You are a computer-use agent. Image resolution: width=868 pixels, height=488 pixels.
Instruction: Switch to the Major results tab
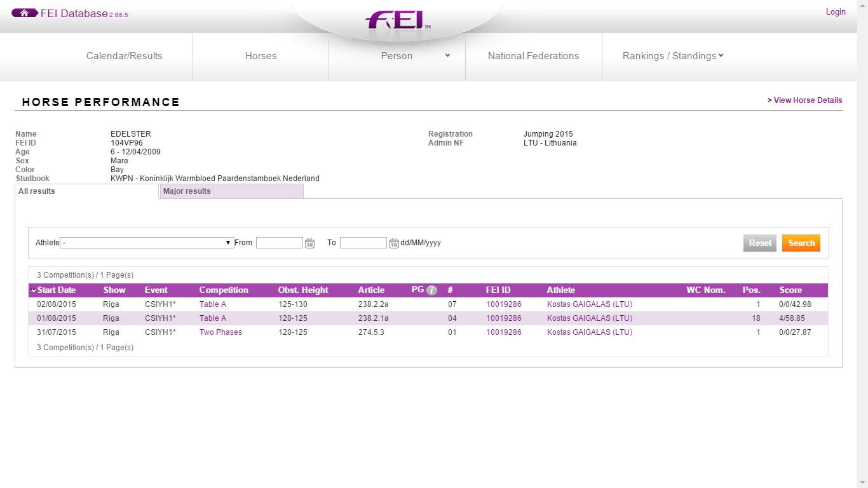coord(231,191)
